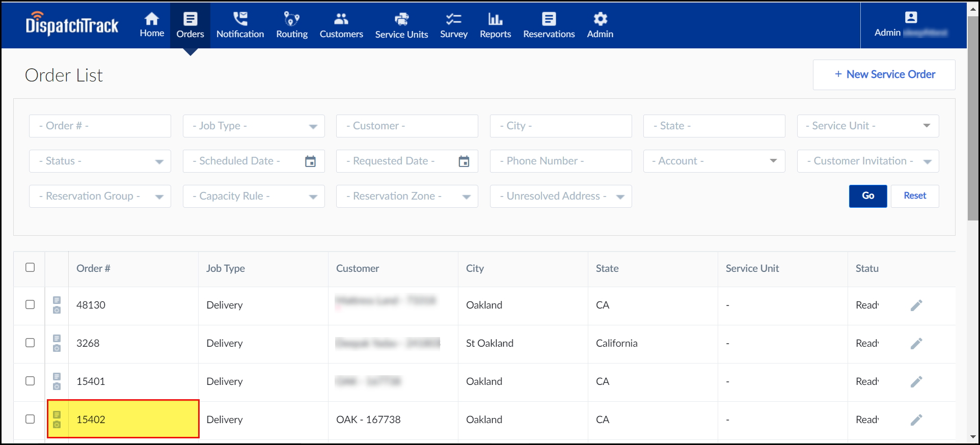This screenshot has width=980, height=445.
Task: Open Scheduled Date calendar picker
Action: pyautogui.click(x=310, y=161)
